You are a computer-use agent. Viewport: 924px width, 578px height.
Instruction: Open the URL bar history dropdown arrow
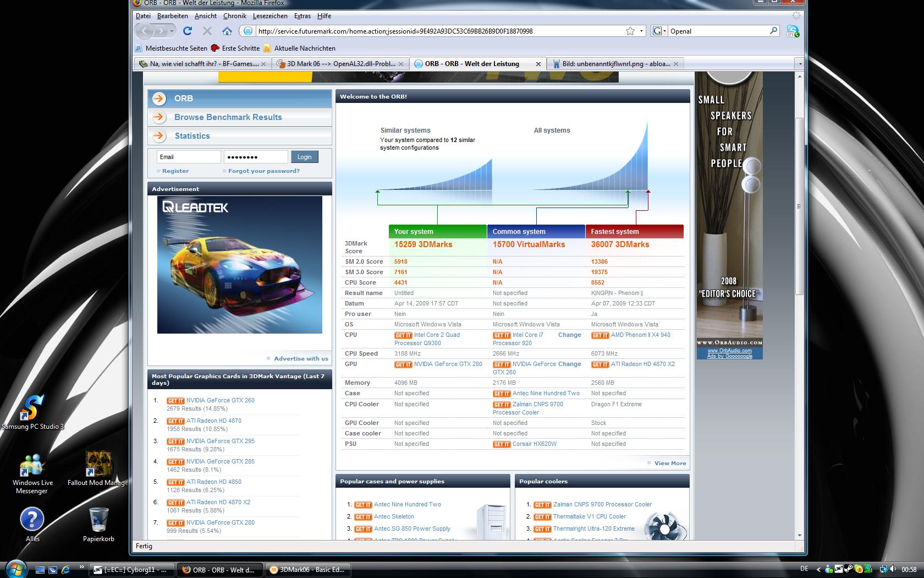tap(641, 31)
